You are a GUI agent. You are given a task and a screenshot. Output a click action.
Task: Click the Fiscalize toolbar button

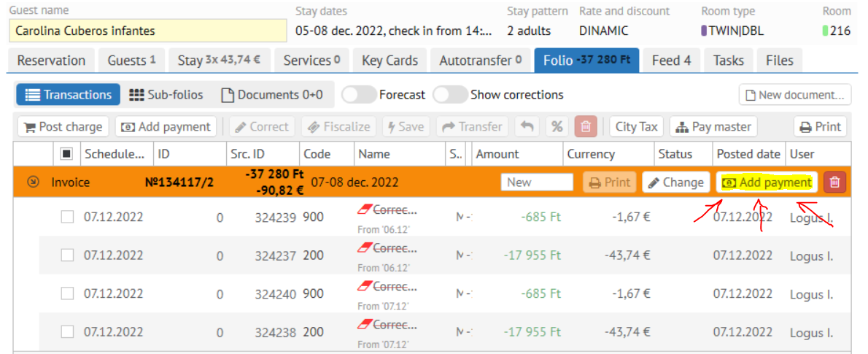[x=338, y=127]
